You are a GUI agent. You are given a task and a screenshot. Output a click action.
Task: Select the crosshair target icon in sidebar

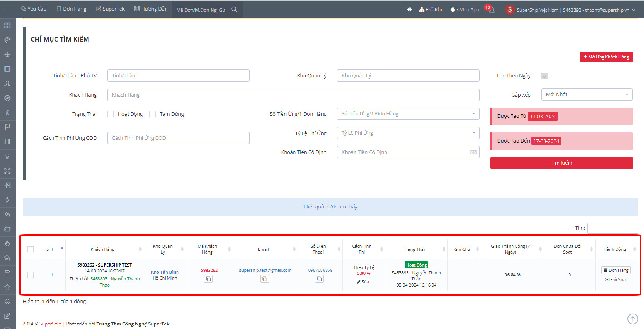[7, 55]
